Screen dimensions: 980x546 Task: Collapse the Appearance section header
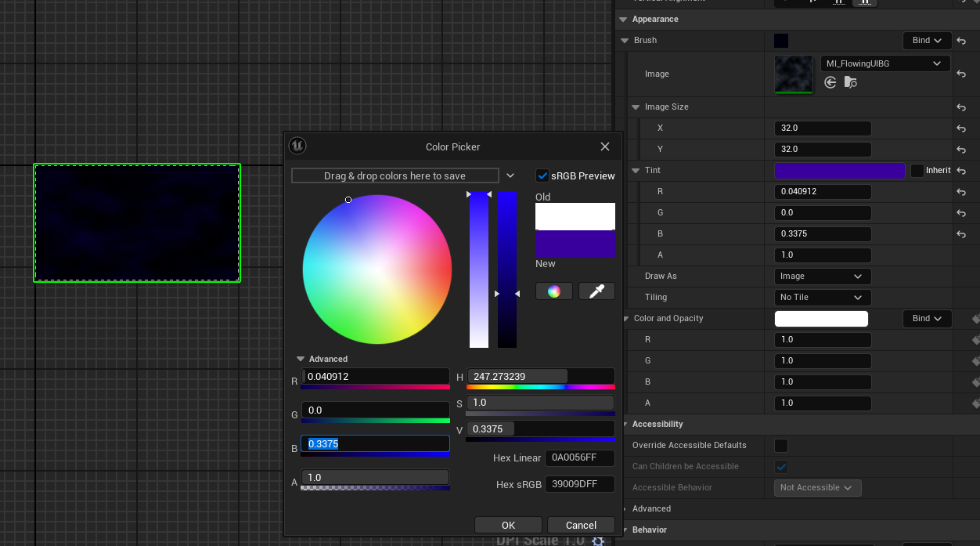624,20
